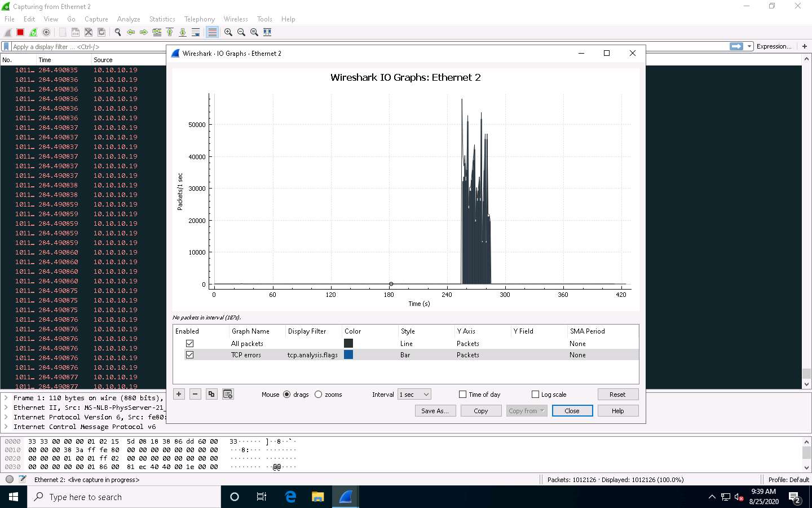The image size is (812, 508).
Task: Open display filter history dropdown arrow
Action: [749, 46]
